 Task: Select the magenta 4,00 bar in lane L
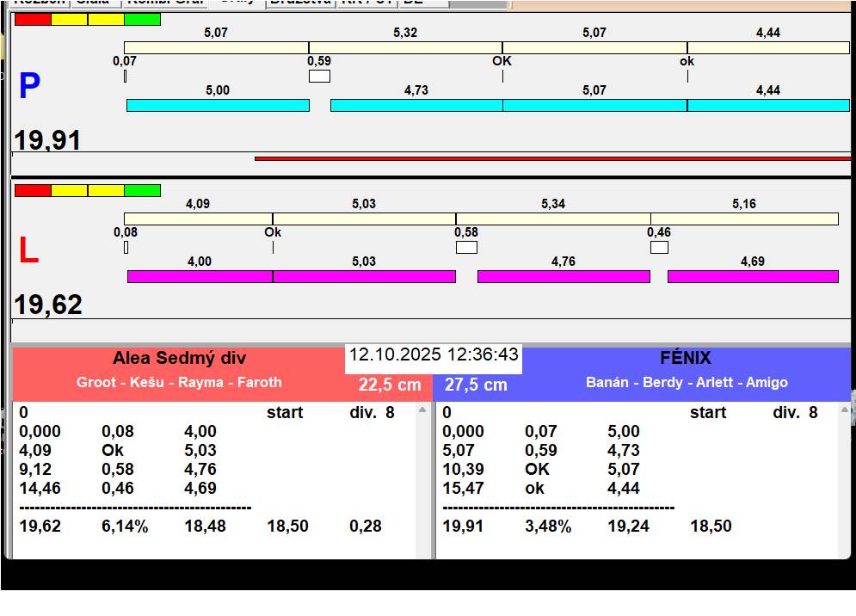coord(200,276)
